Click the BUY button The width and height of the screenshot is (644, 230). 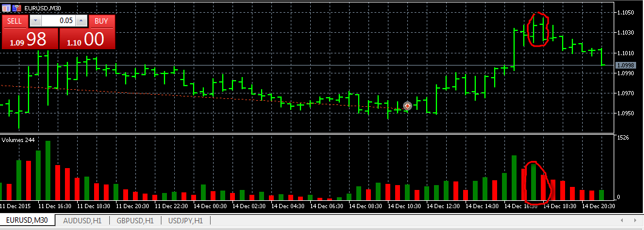coord(101,21)
